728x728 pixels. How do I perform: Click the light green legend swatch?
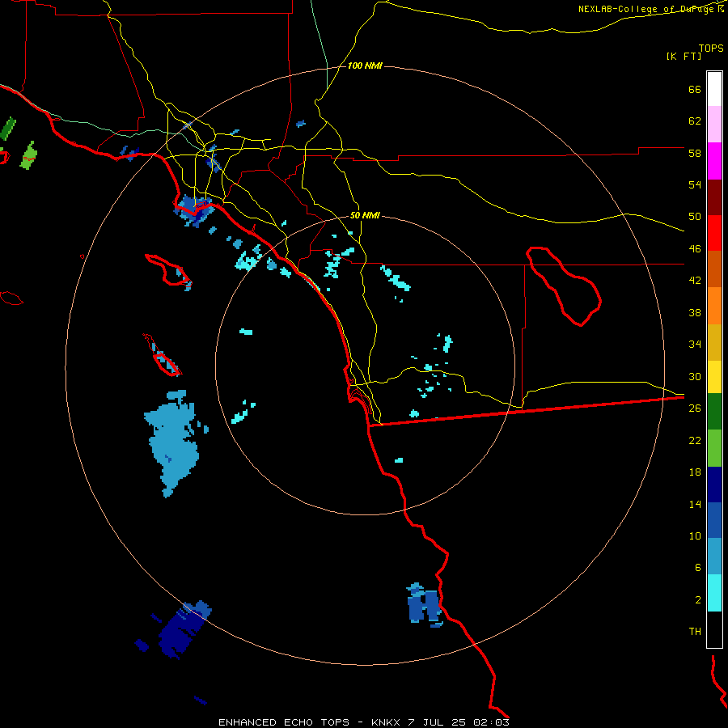714,448
